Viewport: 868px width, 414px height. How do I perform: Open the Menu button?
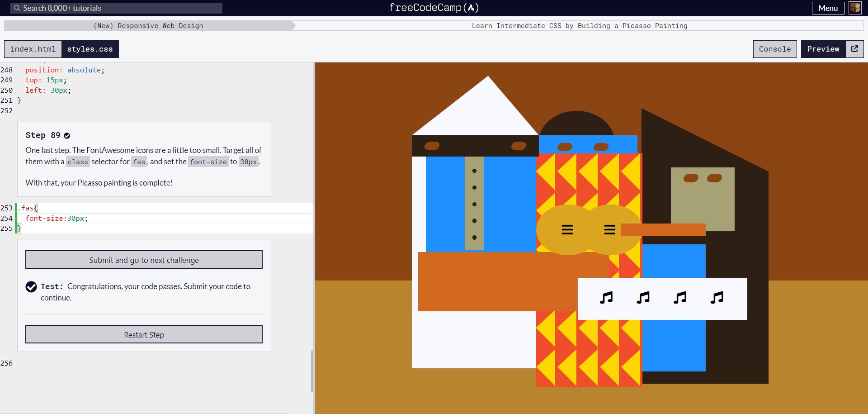(x=828, y=8)
